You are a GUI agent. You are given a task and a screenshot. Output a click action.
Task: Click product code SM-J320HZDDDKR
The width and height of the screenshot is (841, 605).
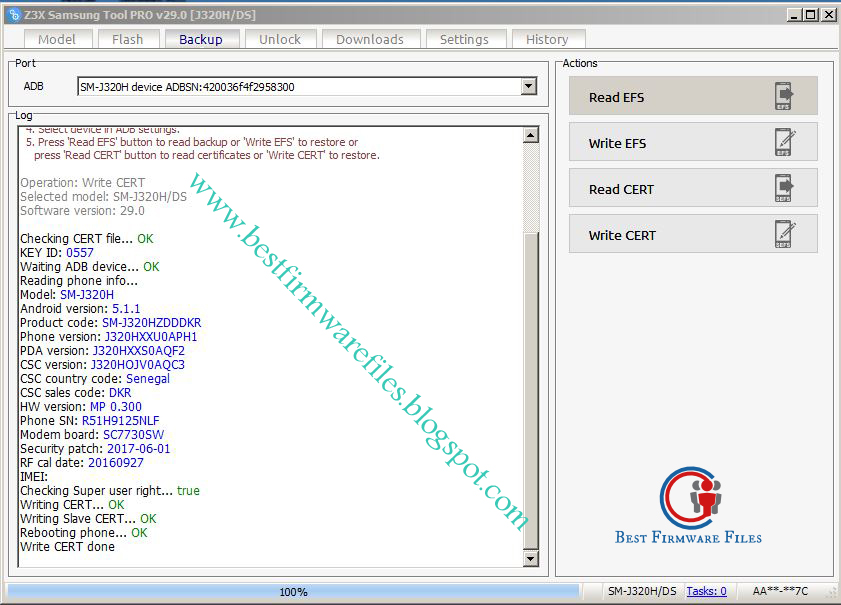tap(152, 323)
